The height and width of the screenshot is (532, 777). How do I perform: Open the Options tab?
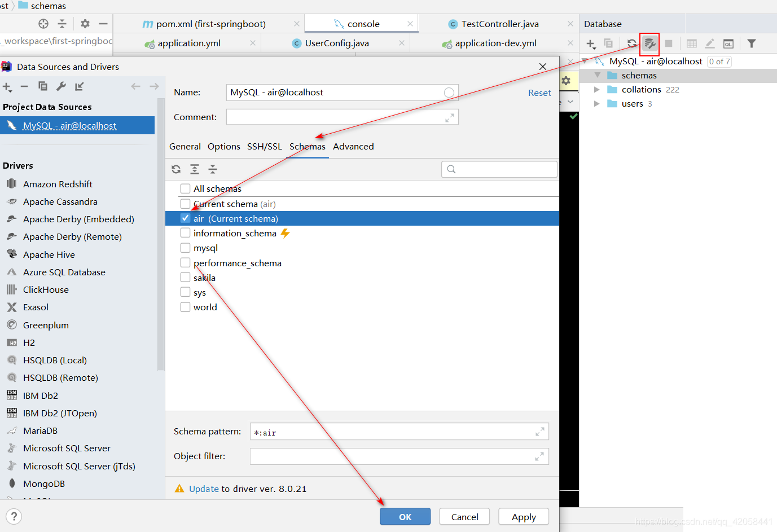[224, 146]
